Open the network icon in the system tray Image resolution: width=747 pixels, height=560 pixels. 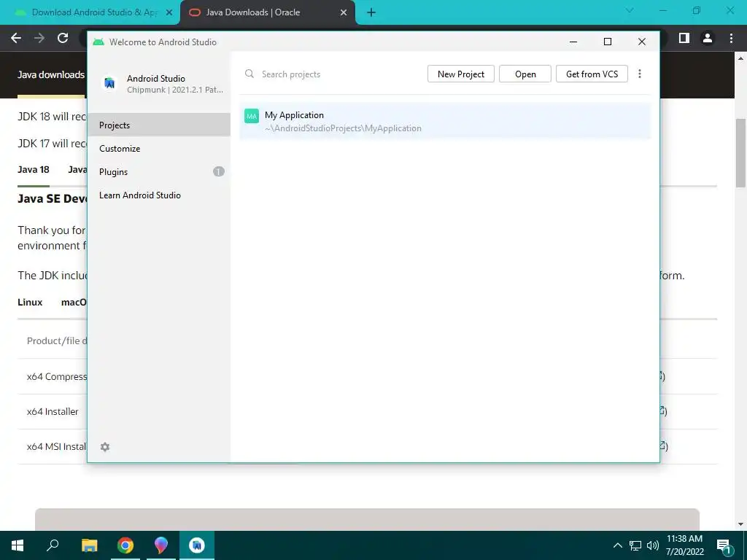pyautogui.click(x=635, y=545)
